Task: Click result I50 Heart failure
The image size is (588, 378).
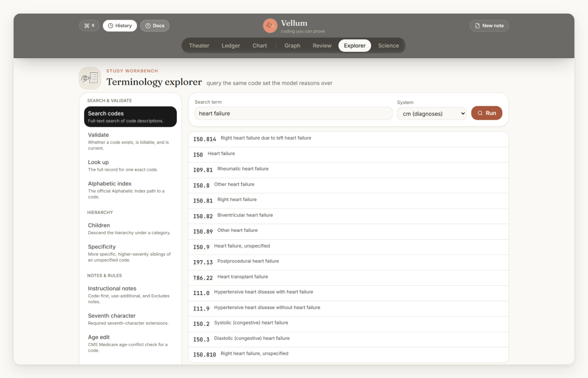Action: point(348,155)
